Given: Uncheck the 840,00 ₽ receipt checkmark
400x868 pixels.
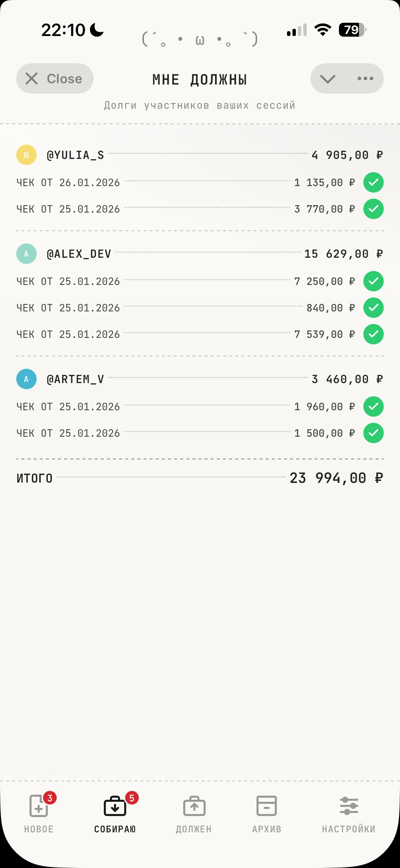Looking at the screenshot, I should coord(373,308).
